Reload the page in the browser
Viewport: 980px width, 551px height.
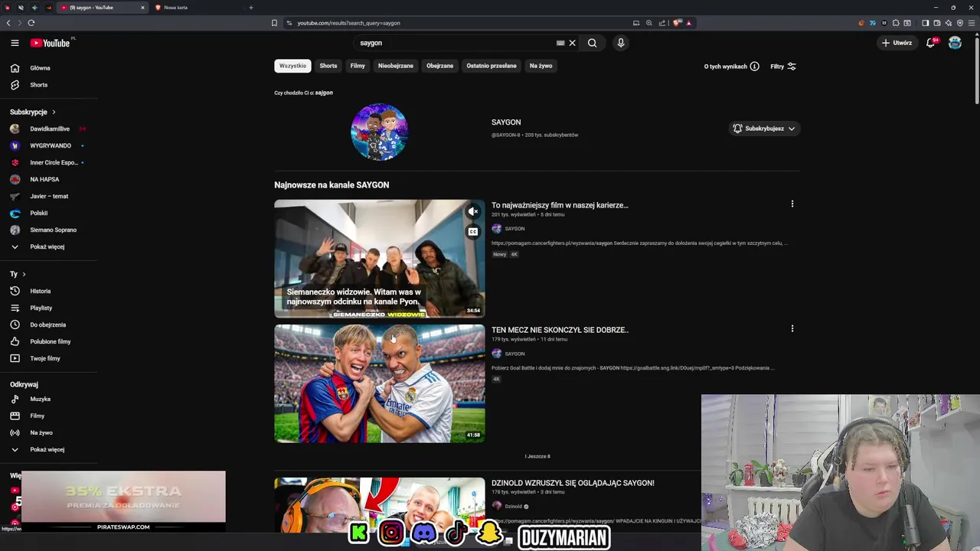point(31,23)
